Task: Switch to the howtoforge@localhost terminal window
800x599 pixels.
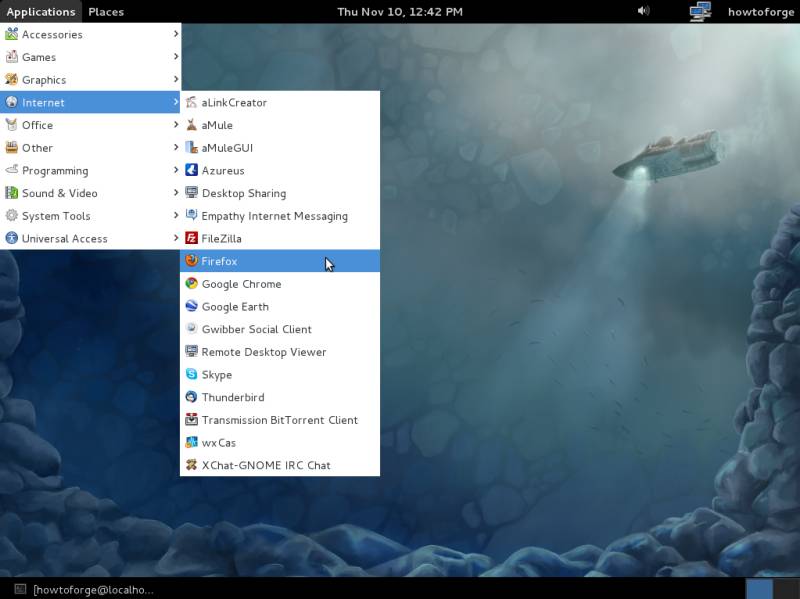Action: [x=84, y=589]
